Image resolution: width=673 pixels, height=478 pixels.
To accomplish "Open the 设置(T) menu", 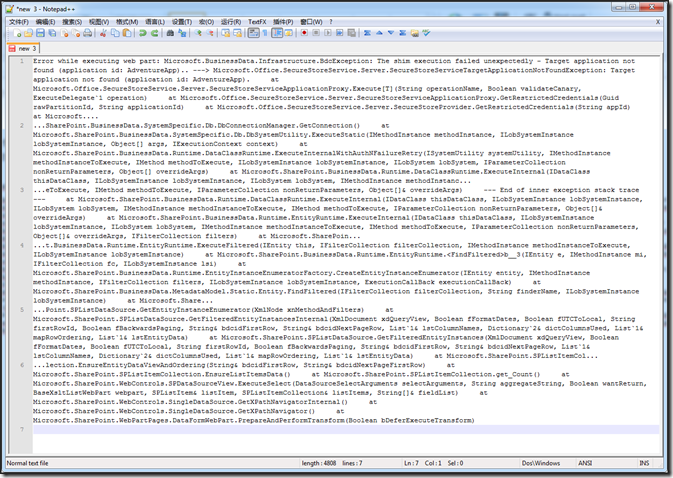I will [x=182, y=22].
